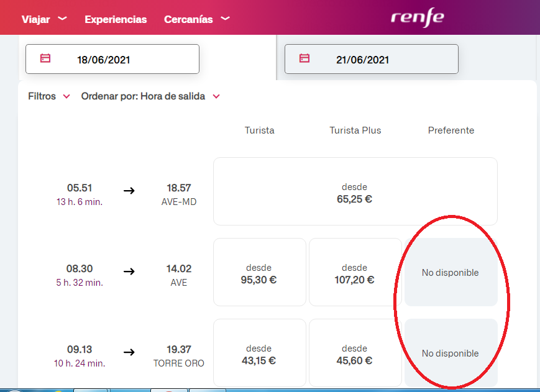Click the 21/06/2021 return date field

371,59
